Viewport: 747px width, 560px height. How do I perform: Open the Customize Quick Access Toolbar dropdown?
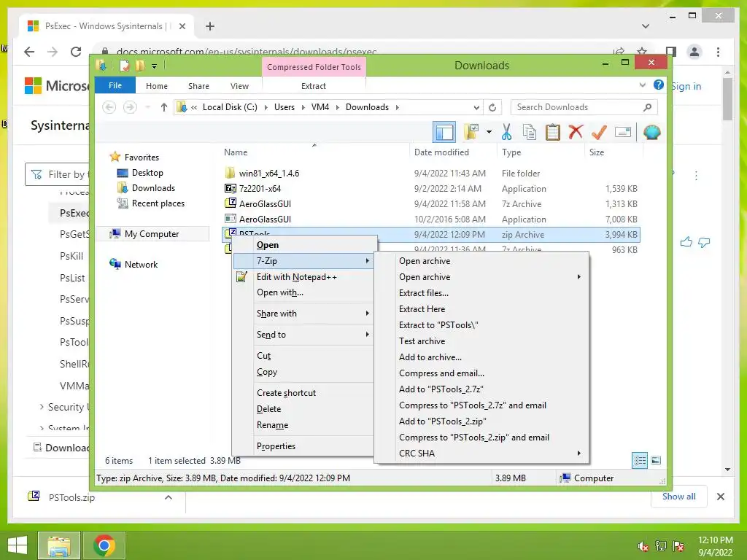click(155, 66)
